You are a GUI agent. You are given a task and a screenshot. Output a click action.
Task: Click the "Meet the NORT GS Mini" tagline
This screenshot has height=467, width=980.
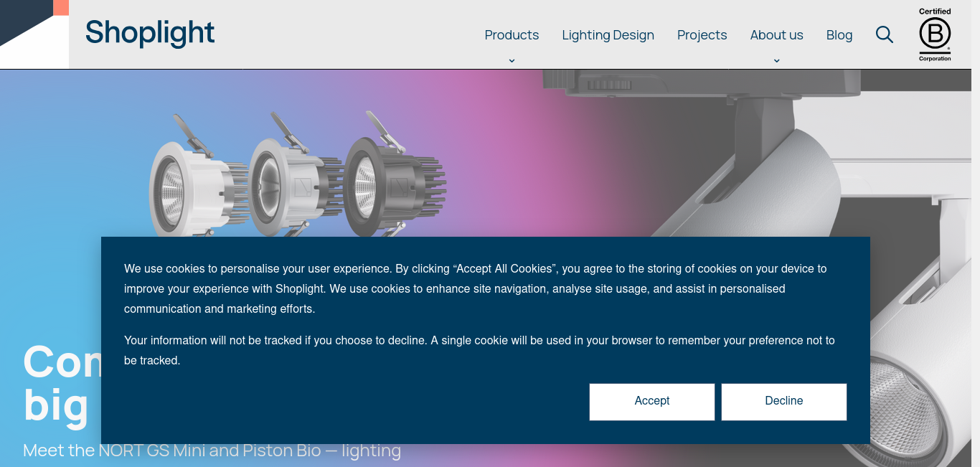(212, 451)
